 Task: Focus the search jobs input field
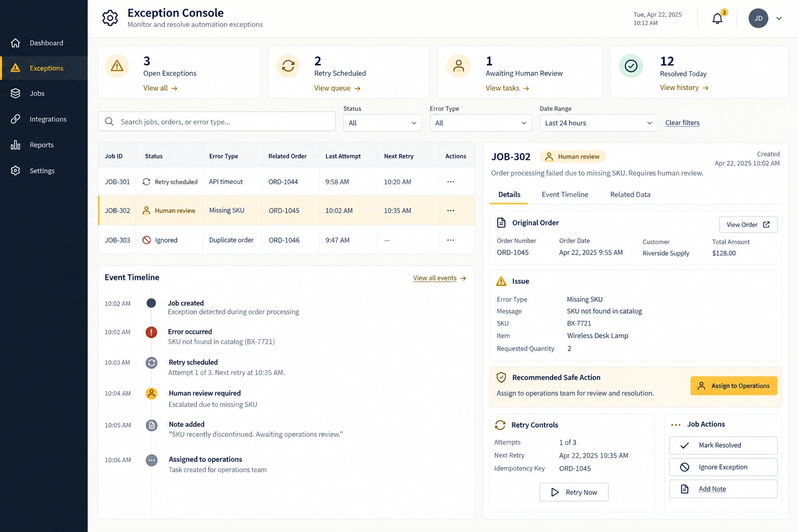click(x=217, y=122)
